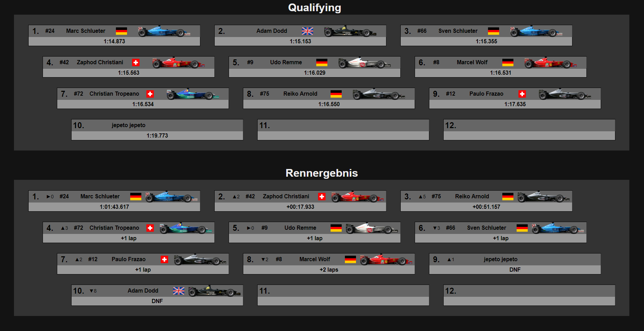Image resolution: width=644 pixels, height=331 pixels.
Task: Select jepeto jepeto in Qualifying slot 10
Action: [x=128, y=125]
